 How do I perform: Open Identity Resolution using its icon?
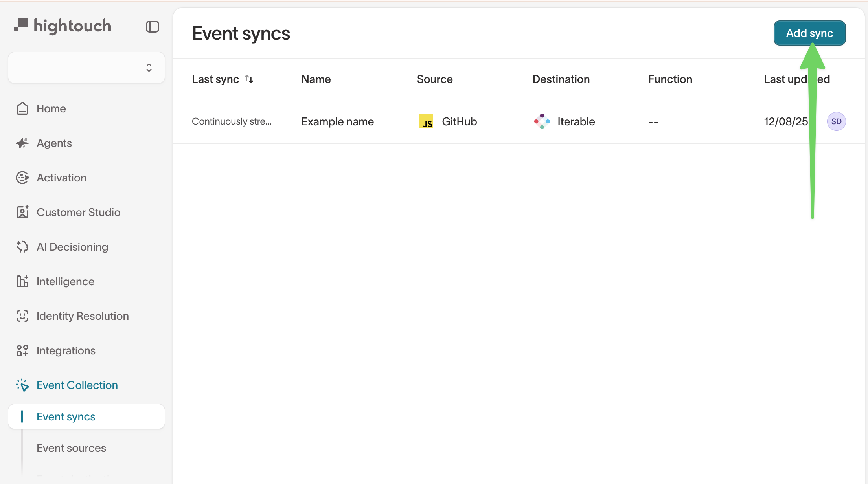pyautogui.click(x=22, y=316)
